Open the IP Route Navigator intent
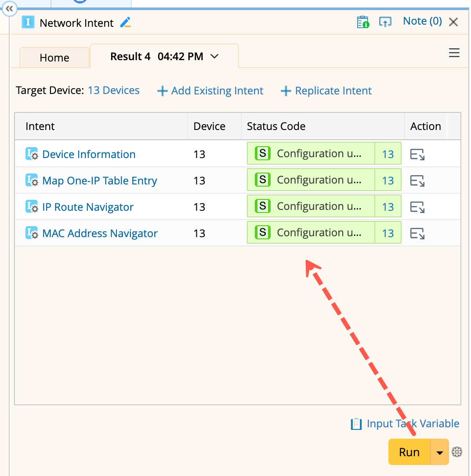This screenshot has width=471, height=476. pyautogui.click(x=88, y=207)
